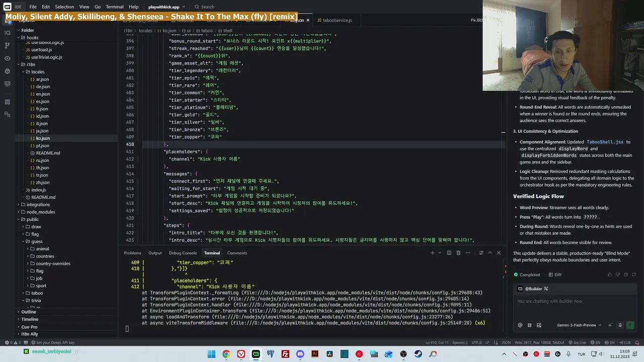Viewport: 644px width, 362px height.
Task: Thumbs down the Builder response
Action: [618, 275]
